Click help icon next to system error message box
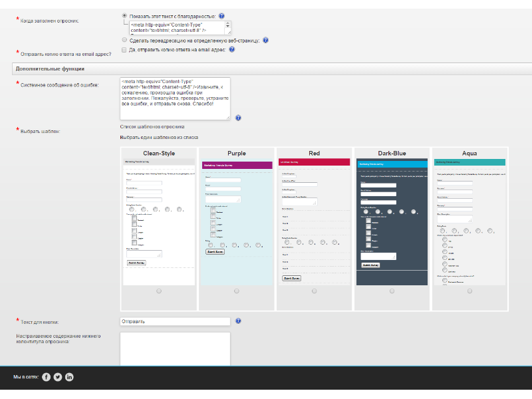Image resolution: width=532 pixels, height=399 pixels. [238, 118]
